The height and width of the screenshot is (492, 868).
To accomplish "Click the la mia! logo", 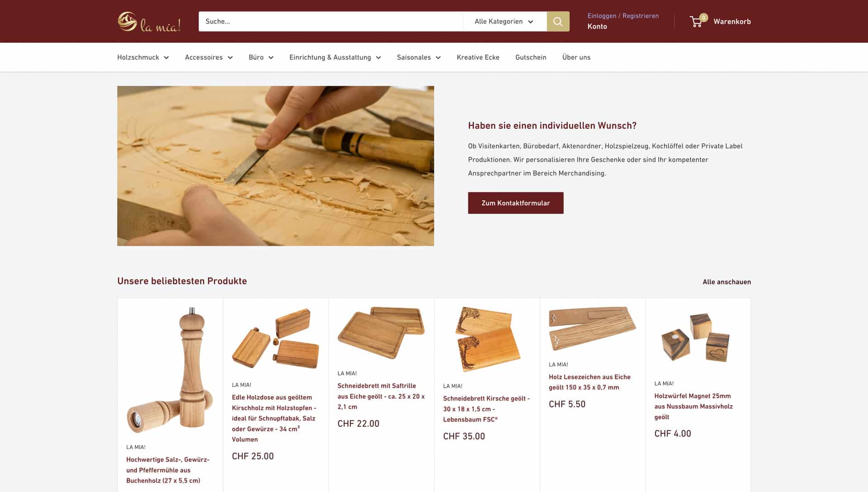I will (149, 22).
